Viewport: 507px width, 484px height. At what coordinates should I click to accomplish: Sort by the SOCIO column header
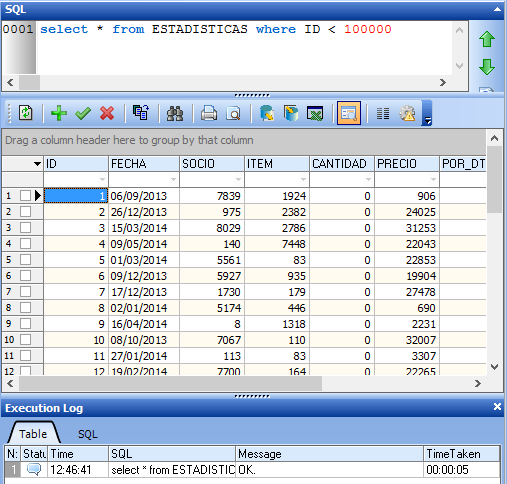(x=212, y=164)
